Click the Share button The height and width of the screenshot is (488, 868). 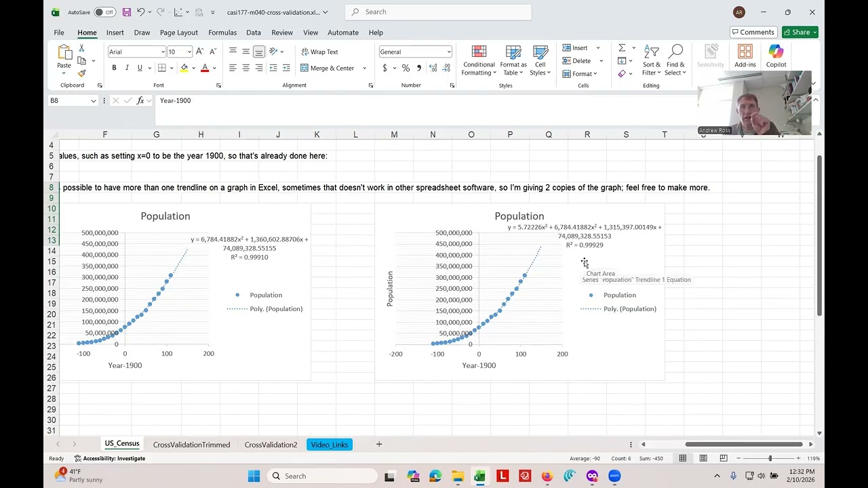click(800, 32)
